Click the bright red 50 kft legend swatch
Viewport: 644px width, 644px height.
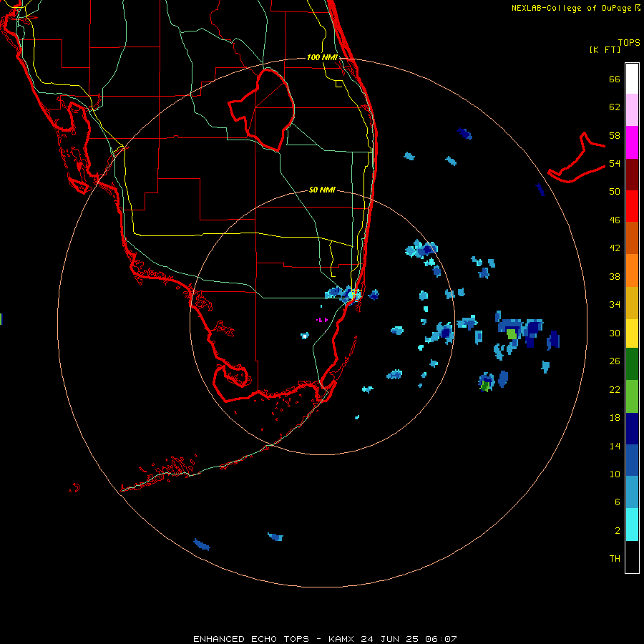[x=632, y=206]
